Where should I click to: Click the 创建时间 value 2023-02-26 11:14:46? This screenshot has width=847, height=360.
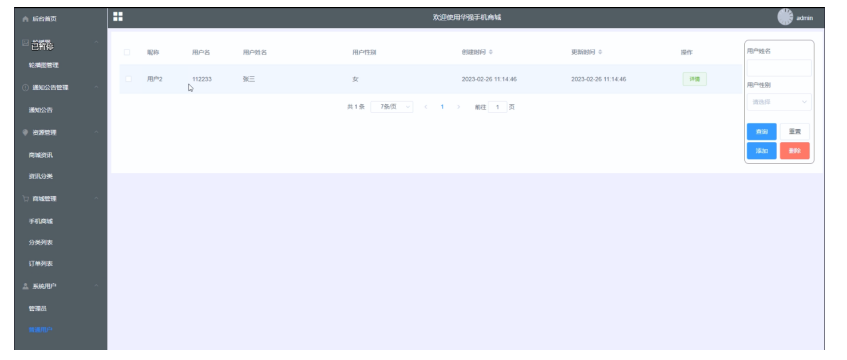[489, 79]
